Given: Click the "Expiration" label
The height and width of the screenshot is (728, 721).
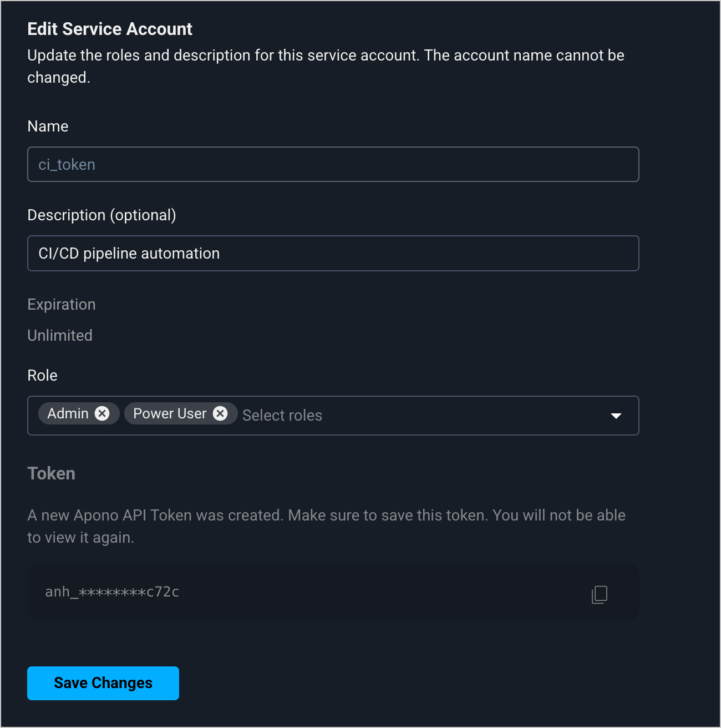Looking at the screenshot, I should (x=62, y=305).
